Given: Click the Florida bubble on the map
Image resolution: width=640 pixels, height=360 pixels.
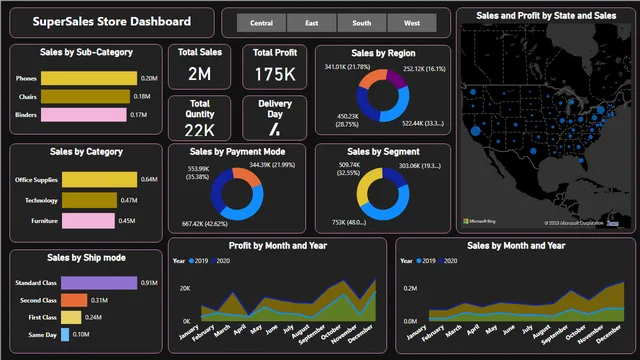Looking at the screenshot, I should coord(581,160).
